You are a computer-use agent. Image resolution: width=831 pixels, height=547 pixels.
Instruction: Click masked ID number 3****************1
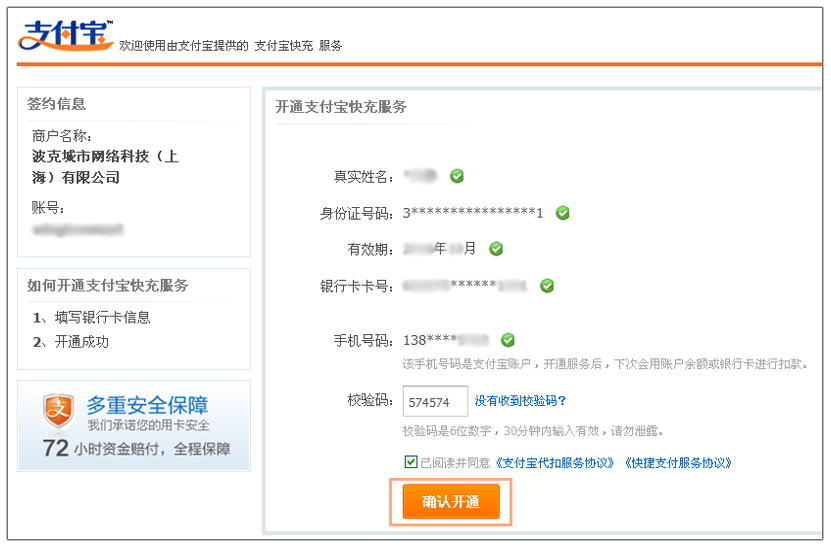(473, 213)
